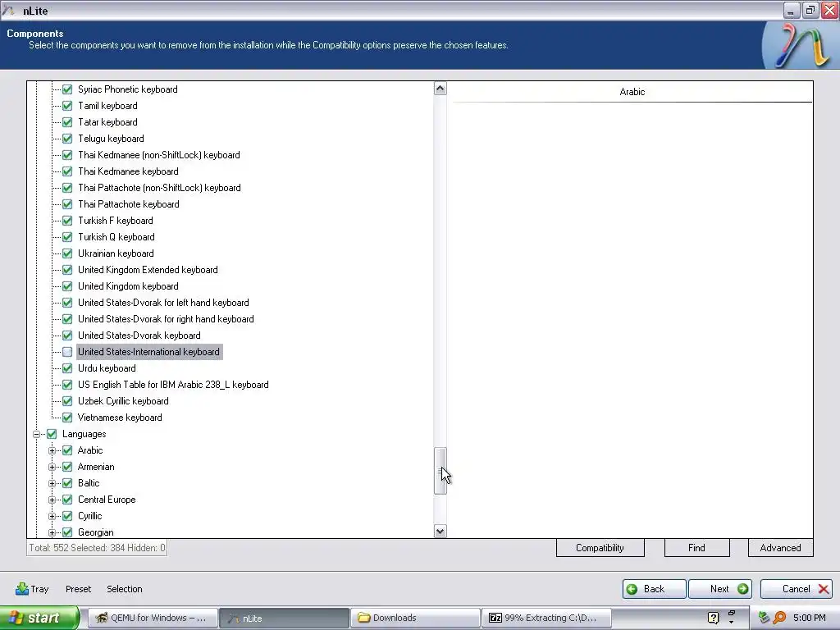Toggle Vietnamese keyboard checkbox
840x630 pixels.
[x=67, y=418]
